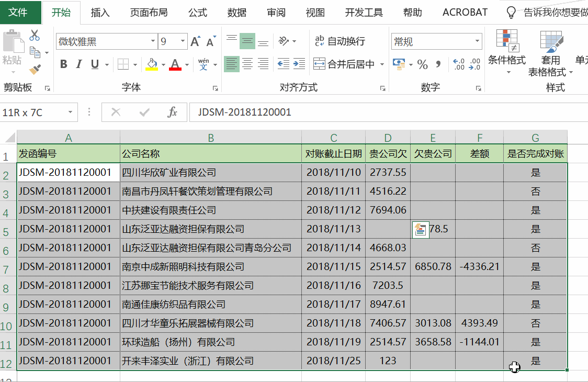Increase decimal places icon

459,64
